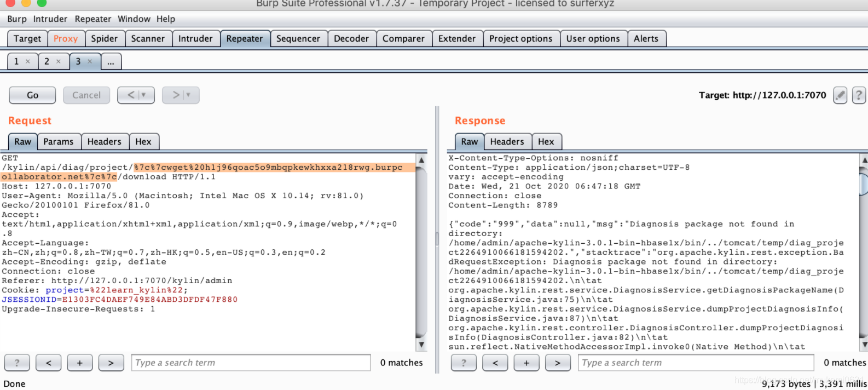Switch to the Intruder tool tab
This screenshot has height=390, width=868.
[195, 39]
